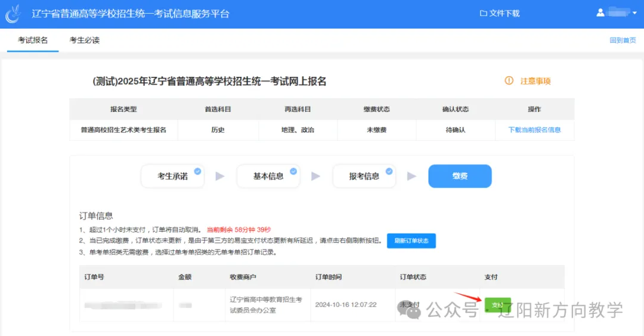Click checkmark badge on 基本信息 step
The image size is (644, 336).
pyautogui.click(x=293, y=171)
